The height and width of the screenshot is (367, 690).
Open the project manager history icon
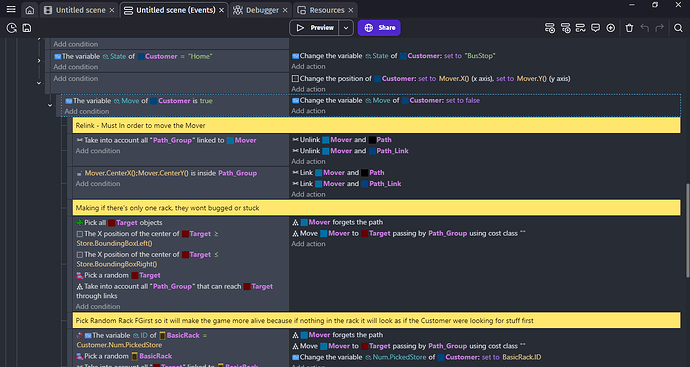coord(11,28)
